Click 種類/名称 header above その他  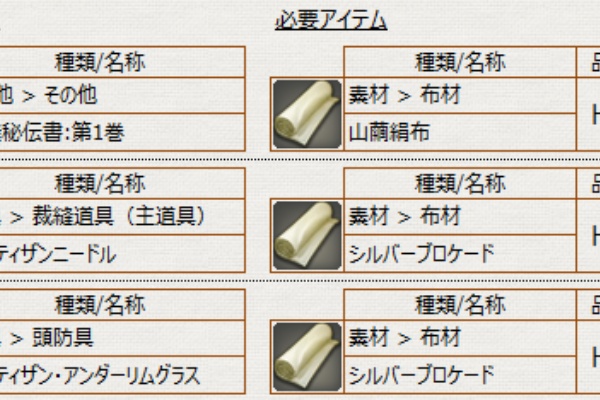click(100, 62)
